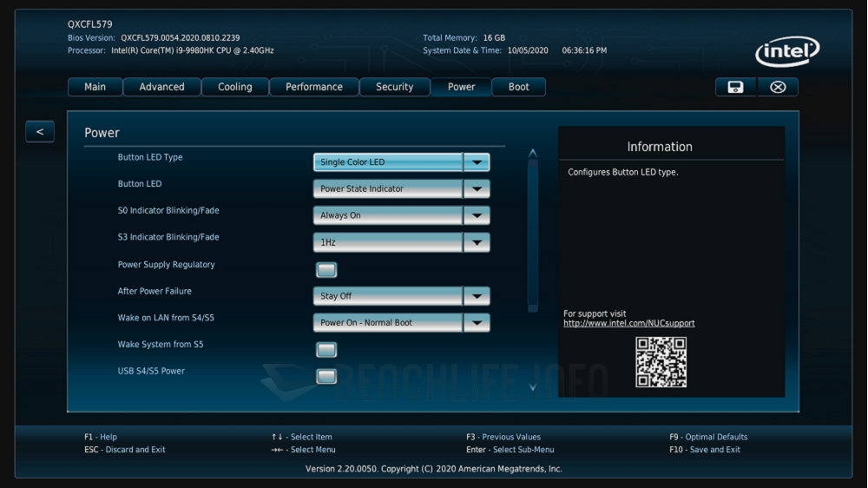
Task: Click the Always On field
Action: (388, 215)
